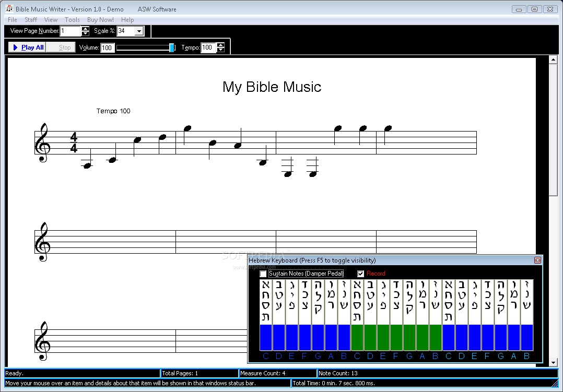
Task: Close the Hebrew Keyboard panel
Action: tap(537, 260)
